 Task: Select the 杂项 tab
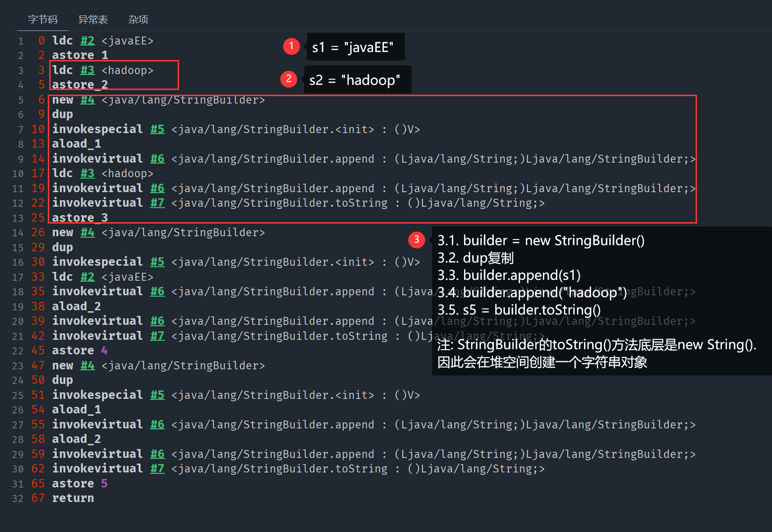click(138, 19)
